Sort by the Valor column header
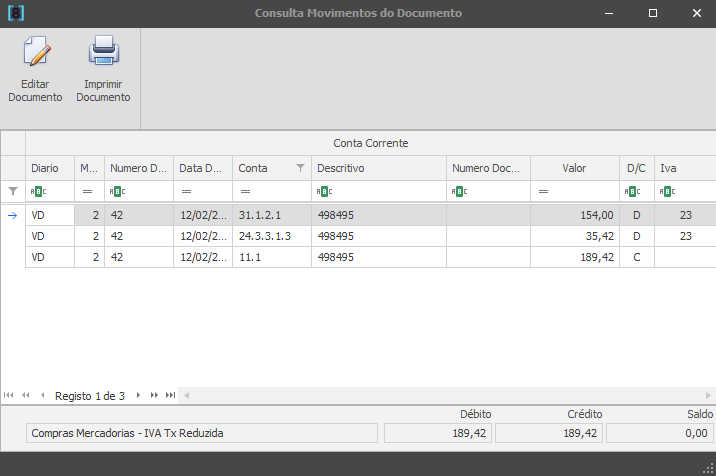Viewport: 716px width, 476px height. [574, 168]
